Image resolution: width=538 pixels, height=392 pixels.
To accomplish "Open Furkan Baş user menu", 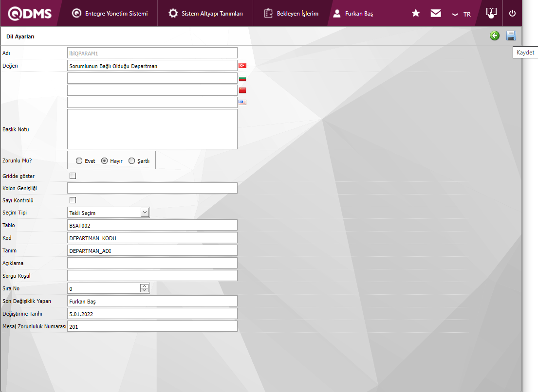I will pyautogui.click(x=353, y=13).
